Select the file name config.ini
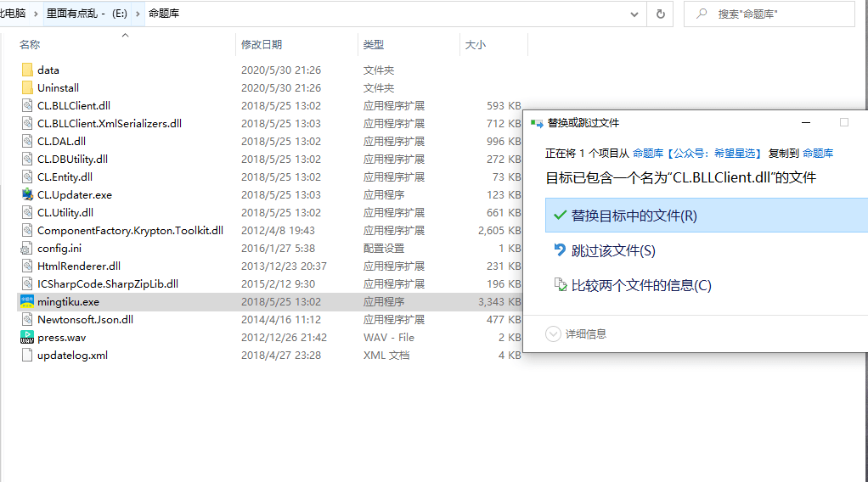Screen dimensions: 868x482 59,249
